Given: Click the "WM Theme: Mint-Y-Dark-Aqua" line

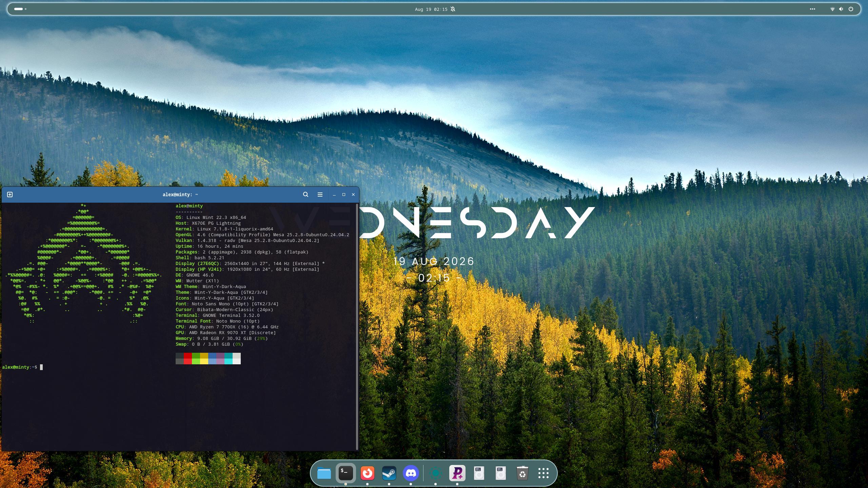Looking at the screenshot, I should [x=211, y=287].
